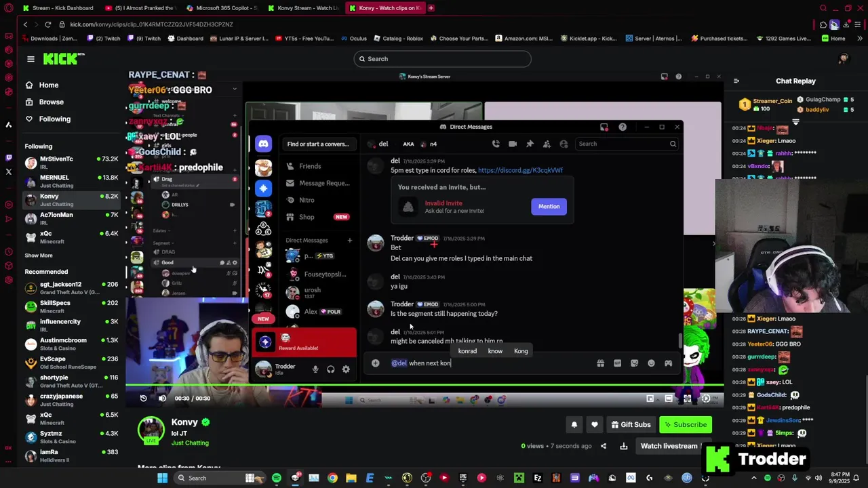Seek on the green clip progress bar
Screen dimensions: 868x488
pos(423,385)
